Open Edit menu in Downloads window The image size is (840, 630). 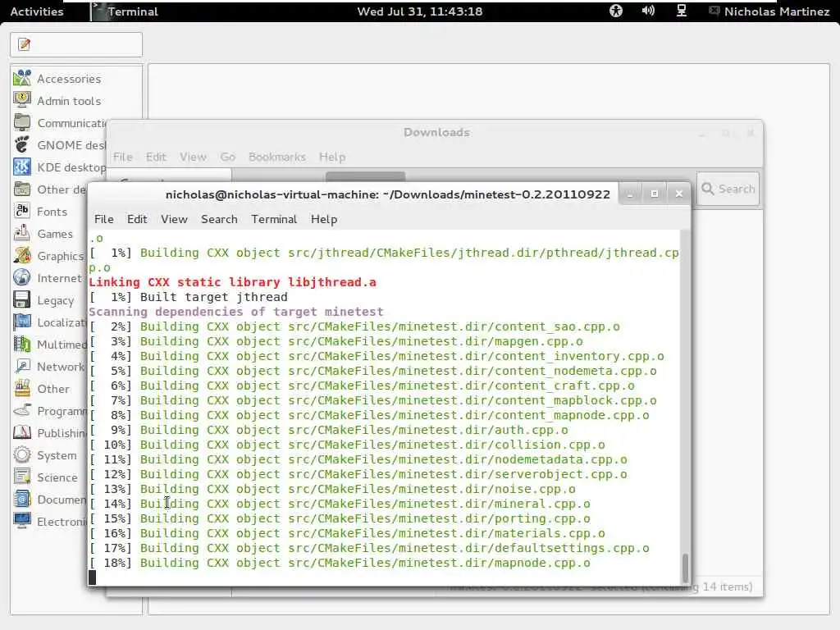(156, 157)
